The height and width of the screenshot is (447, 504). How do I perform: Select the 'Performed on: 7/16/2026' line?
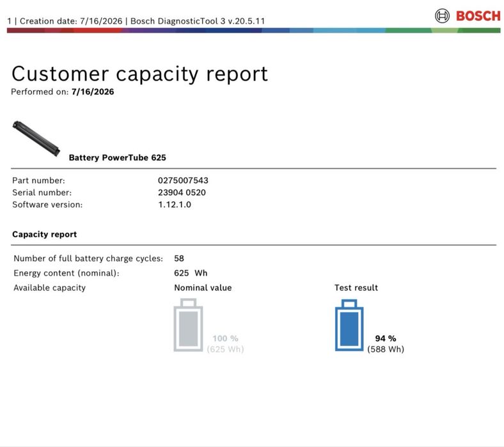pos(62,92)
